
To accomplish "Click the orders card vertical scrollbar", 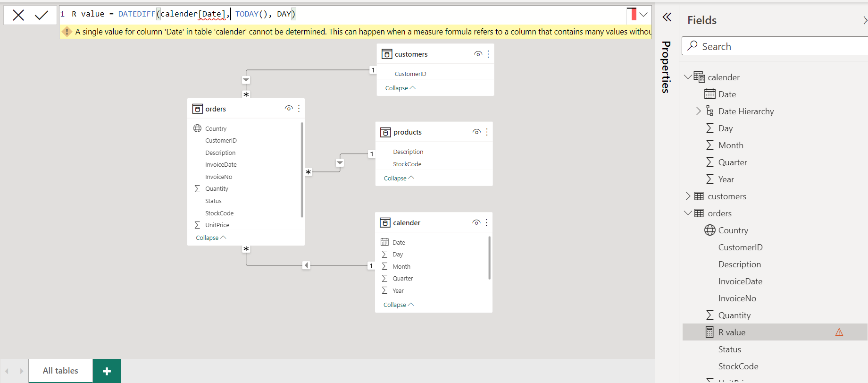I will pyautogui.click(x=302, y=170).
